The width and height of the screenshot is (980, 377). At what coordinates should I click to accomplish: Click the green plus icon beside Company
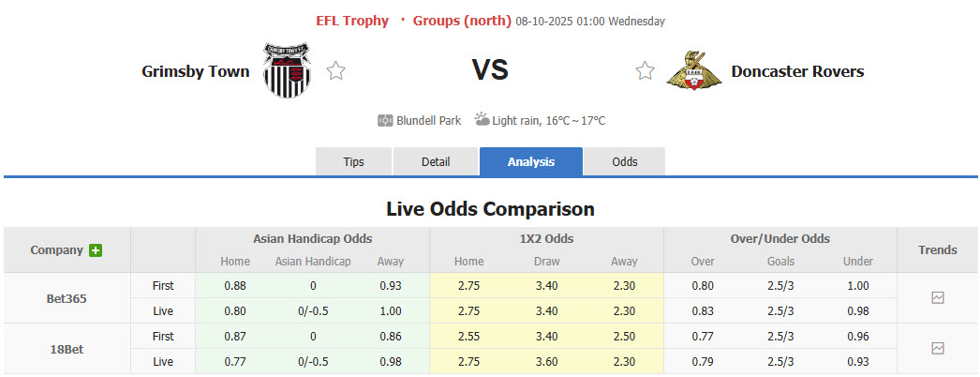click(x=96, y=250)
